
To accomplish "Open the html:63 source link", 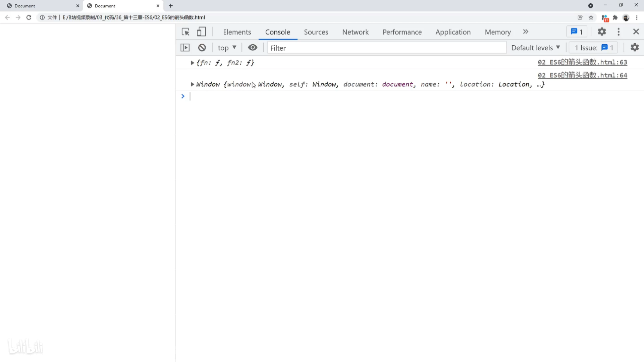I will (582, 62).
